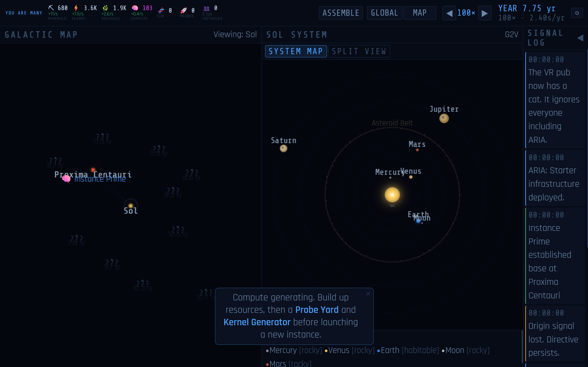Click the SUB DNA icon
The height and width of the screenshot is (367, 588).
click(x=161, y=10)
